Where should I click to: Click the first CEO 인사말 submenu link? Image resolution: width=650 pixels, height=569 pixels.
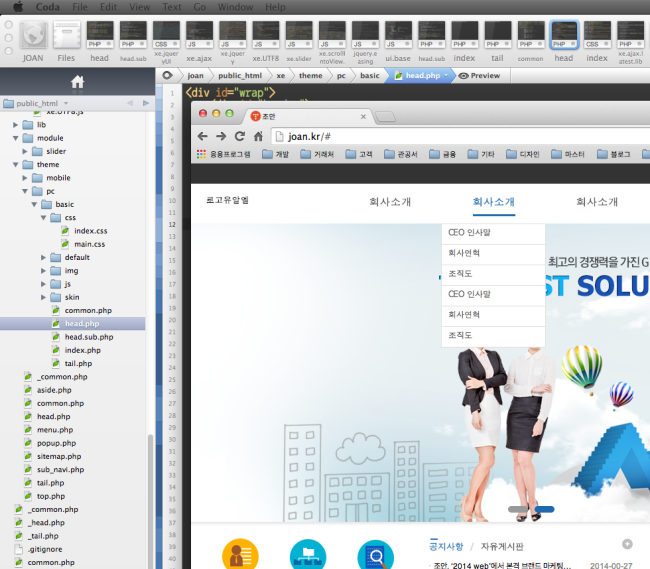(x=469, y=233)
